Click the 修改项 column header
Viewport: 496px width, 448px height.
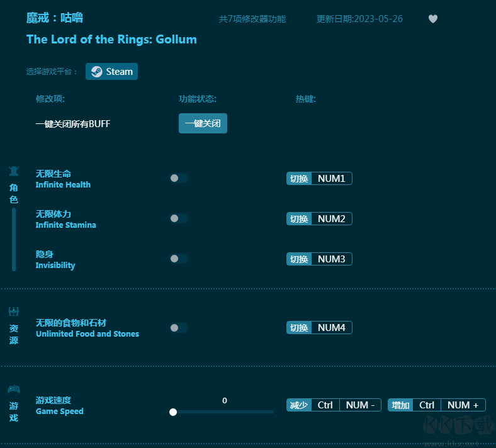click(x=50, y=99)
